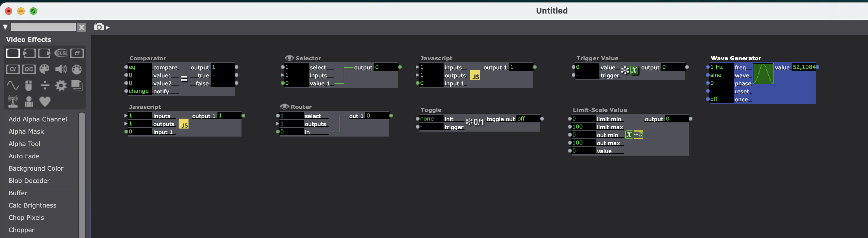Image resolution: width=868 pixels, height=238 pixels.
Task: Click the Comparator 'true' output value
Action: tap(222, 75)
